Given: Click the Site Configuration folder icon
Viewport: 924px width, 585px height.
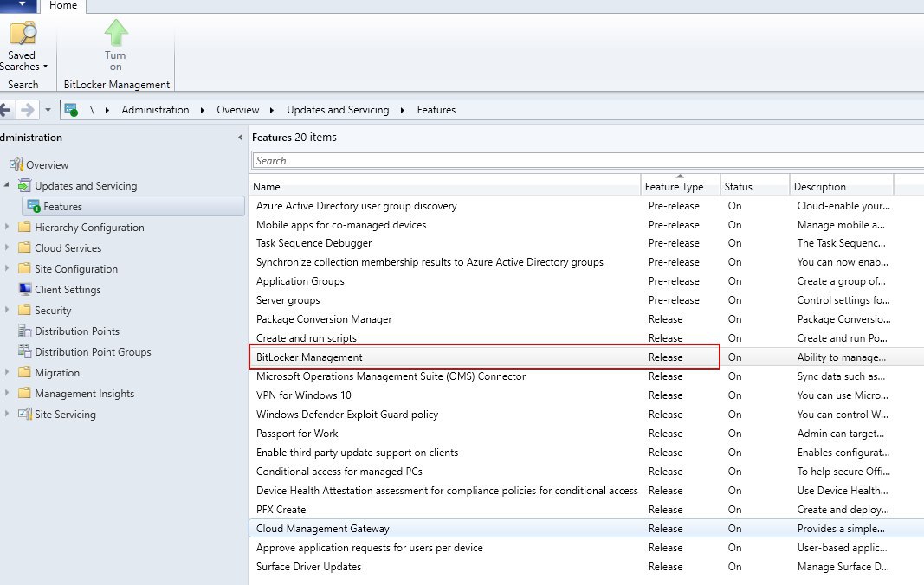Looking at the screenshot, I should click(24, 268).
